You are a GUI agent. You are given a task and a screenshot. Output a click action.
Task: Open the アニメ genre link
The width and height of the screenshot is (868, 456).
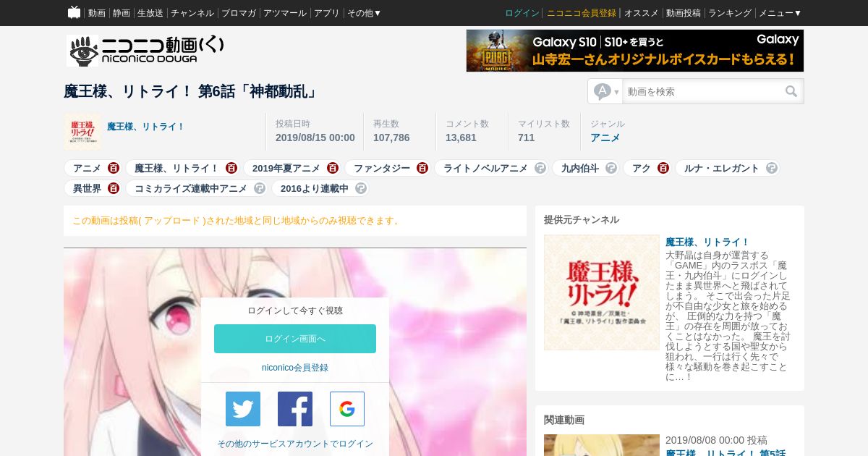click(x=605, y=138)
